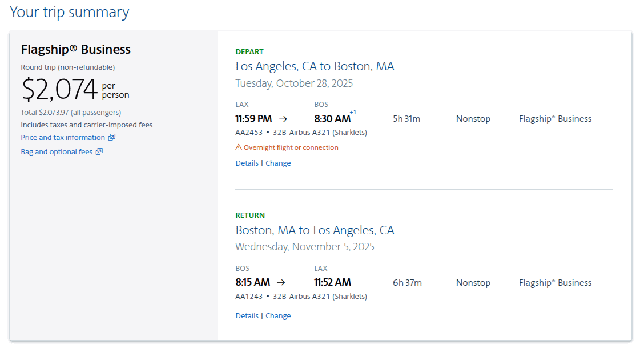The width and height of the screenshot is (644, 348).
Task: Change the return Boston flight
Action: [x=278, y=315]
